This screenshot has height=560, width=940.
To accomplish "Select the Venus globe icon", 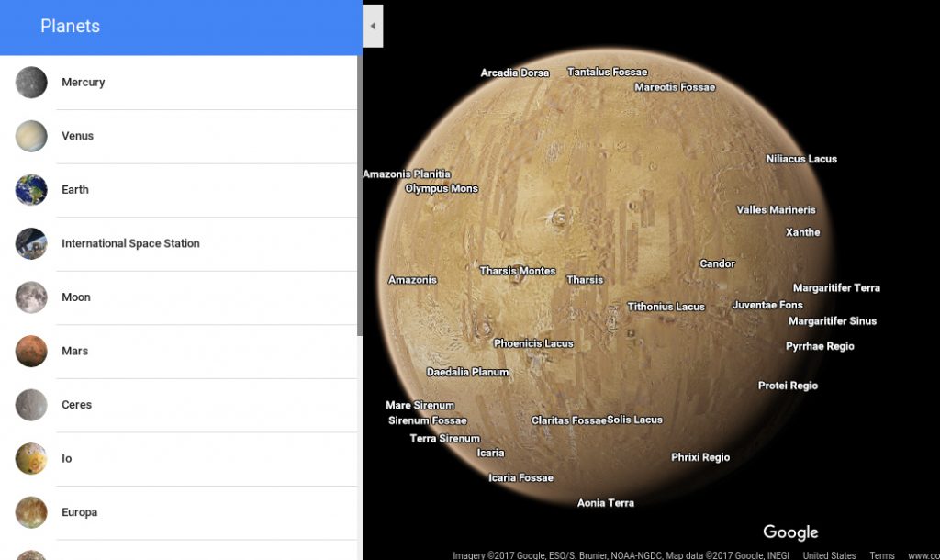I will point(31,136).
